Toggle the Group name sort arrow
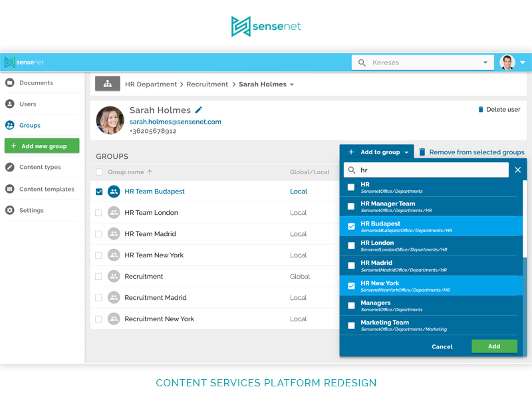The width and height of the screenshot is (532, 399). pyautogui.click(x=150, y=172)
